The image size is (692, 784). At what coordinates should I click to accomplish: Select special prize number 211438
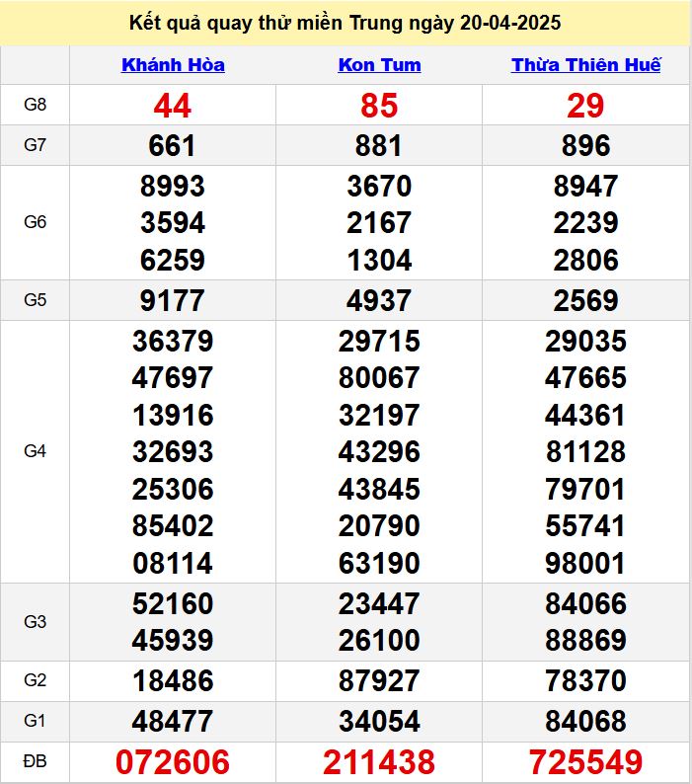pos(379,762)
